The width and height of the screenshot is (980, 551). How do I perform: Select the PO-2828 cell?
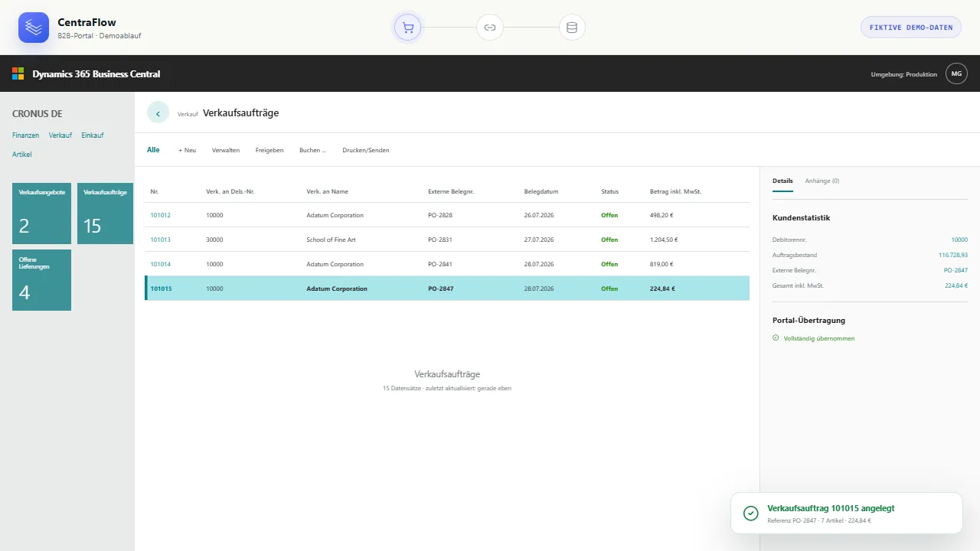pos(440,215)
